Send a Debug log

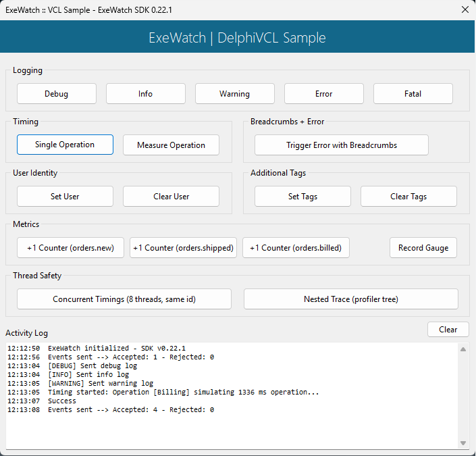pyautogui.click(x=57, y=94)
